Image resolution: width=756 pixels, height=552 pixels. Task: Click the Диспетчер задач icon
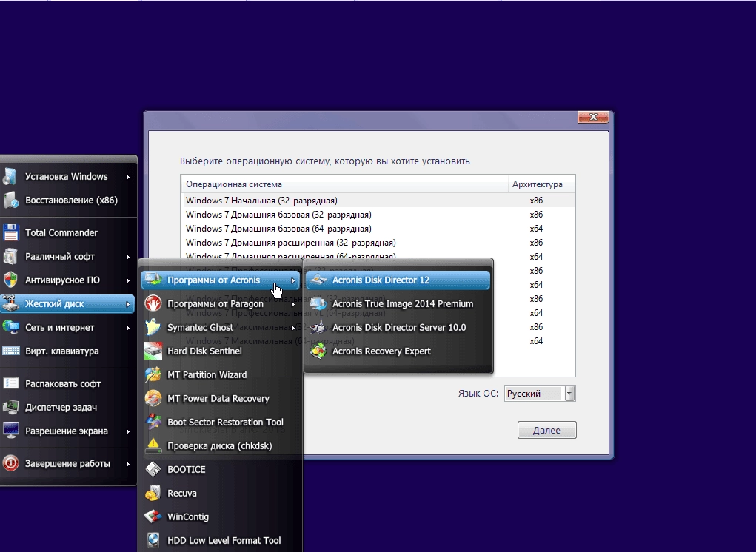tap(10, 407)
